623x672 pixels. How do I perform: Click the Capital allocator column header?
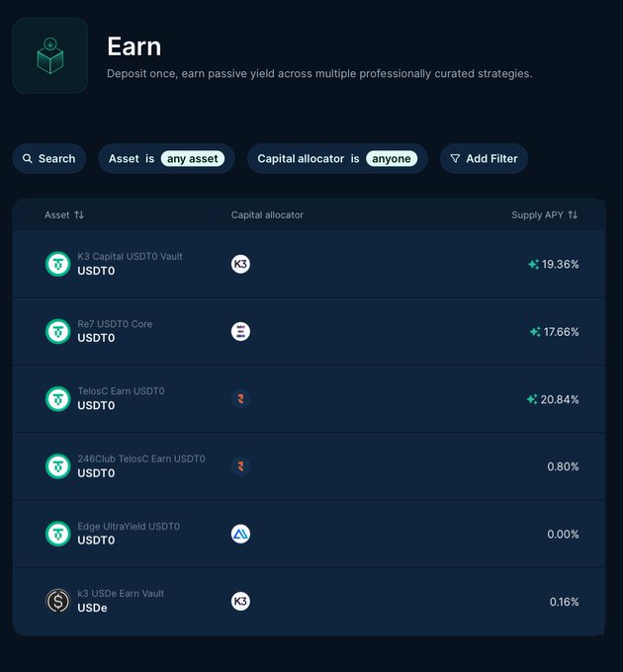coord(267,214)
